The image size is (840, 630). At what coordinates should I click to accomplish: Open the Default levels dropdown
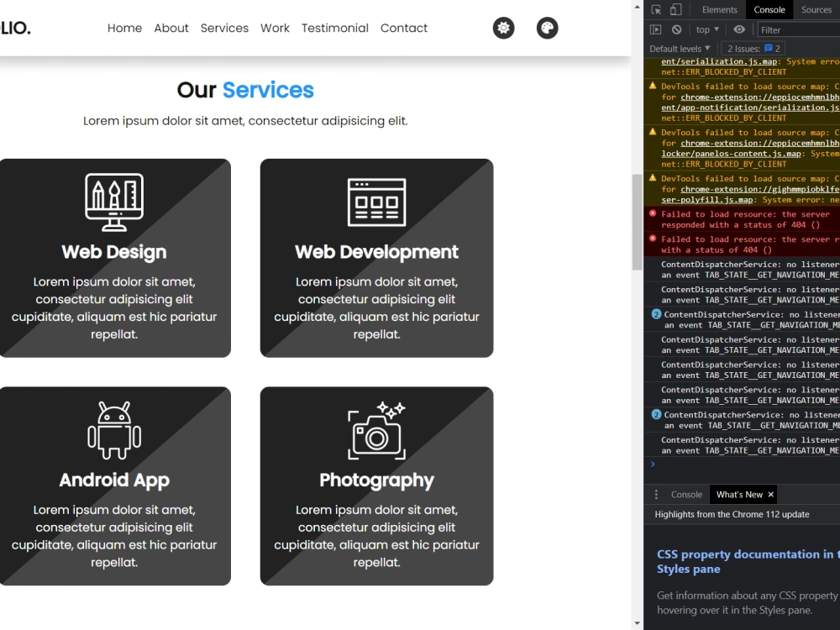point(680,49)
